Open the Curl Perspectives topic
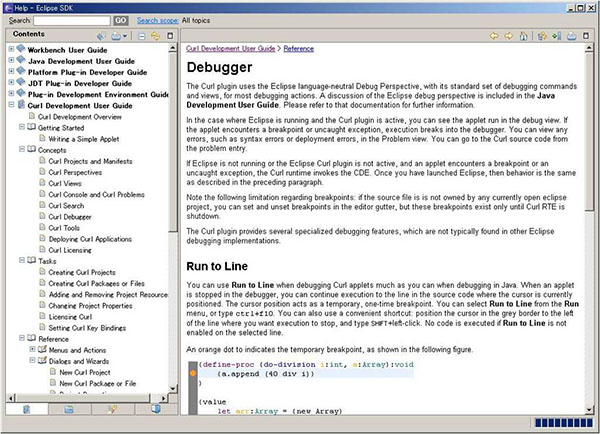The width and height of the screenshot is (600, 434). [75, 172]
